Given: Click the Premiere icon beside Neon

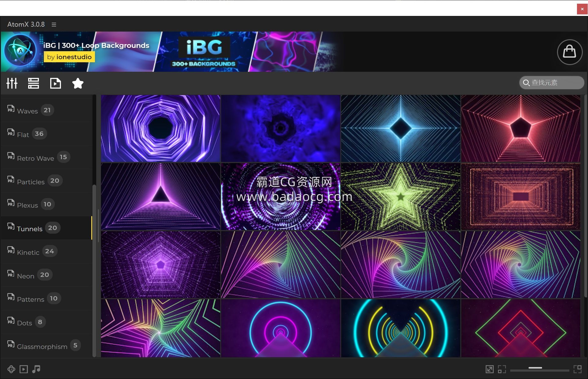Looking at the screenshot, I should [11, 274].
